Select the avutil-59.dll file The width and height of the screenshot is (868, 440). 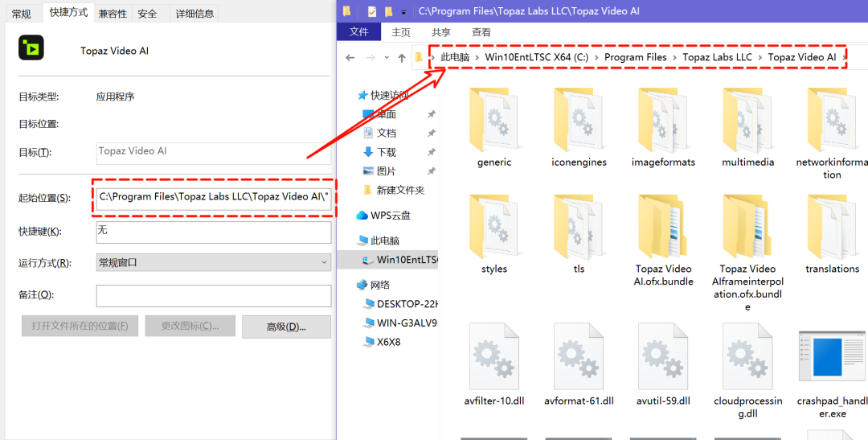pos(663,364)
